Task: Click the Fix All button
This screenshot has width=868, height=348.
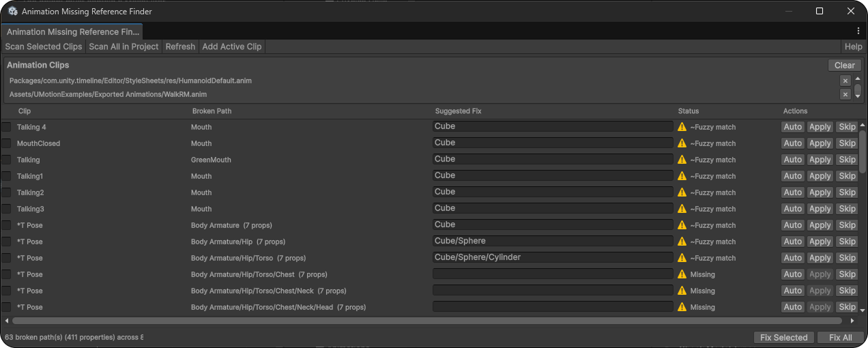Action: [840, 337]
